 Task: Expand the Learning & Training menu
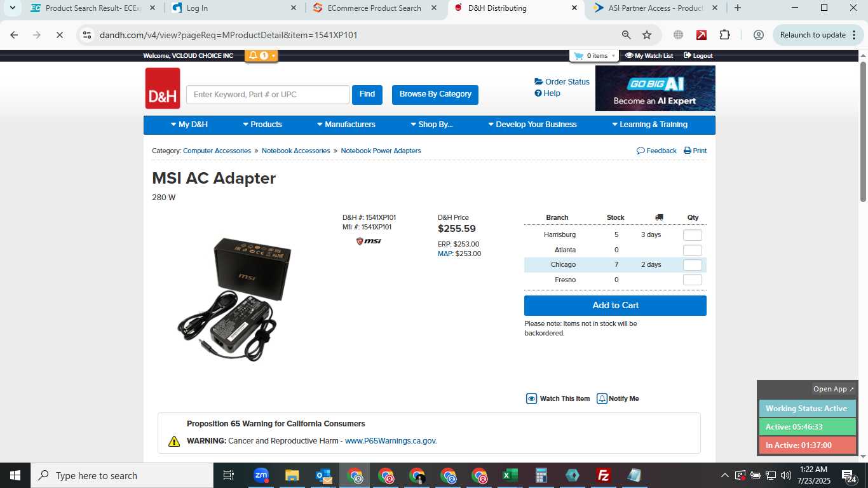tap(649, 125)
